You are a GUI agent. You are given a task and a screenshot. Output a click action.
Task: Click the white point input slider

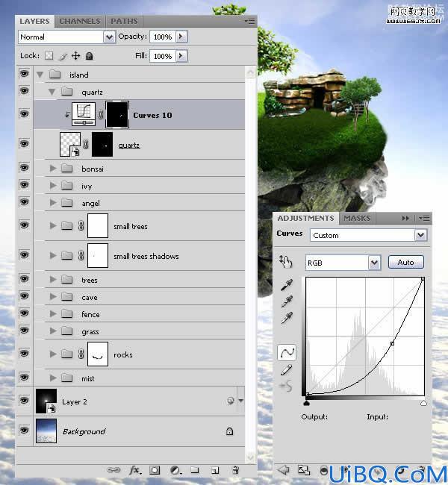pyautogui.click(x=423, y=403)
